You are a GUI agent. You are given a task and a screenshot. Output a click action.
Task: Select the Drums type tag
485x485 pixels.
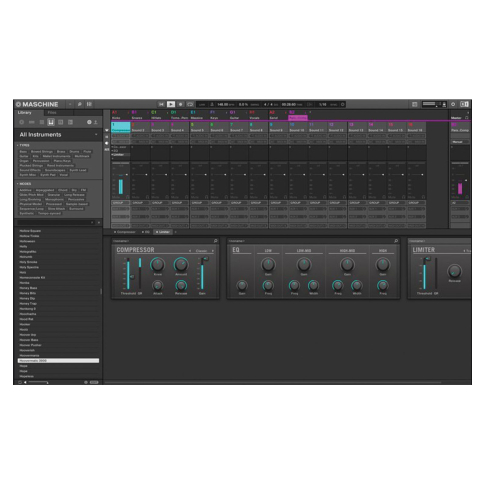74,152
